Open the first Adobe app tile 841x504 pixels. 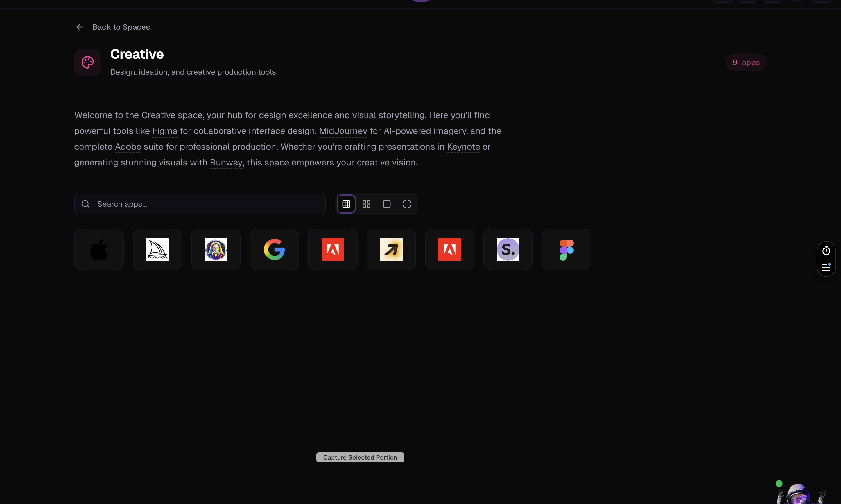(x=332, y=249)
